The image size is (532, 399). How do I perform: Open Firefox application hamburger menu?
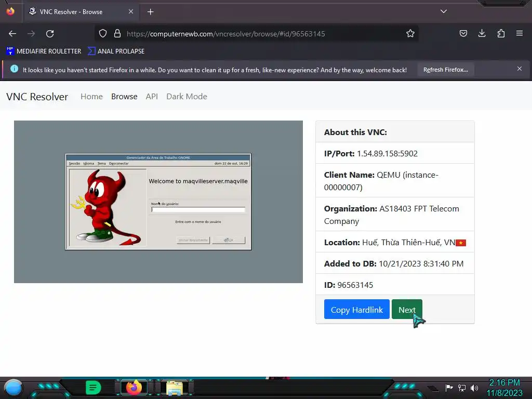pyautogui.click(x=520, y=33)
